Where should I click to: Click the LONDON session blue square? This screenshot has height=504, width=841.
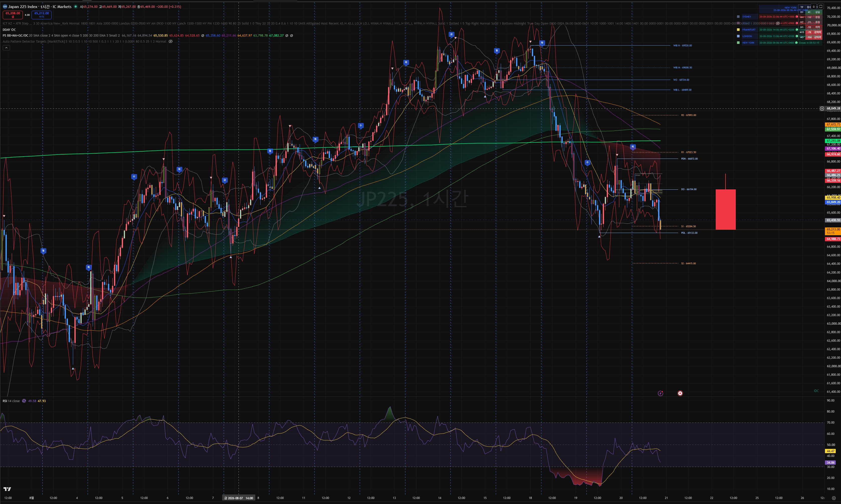(738, 36)
